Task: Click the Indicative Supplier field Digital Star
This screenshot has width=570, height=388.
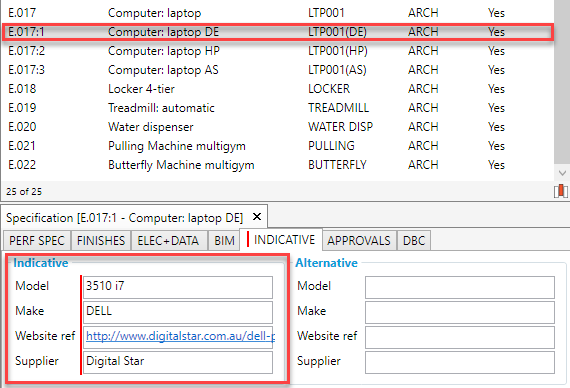Action: coord(178,362)
